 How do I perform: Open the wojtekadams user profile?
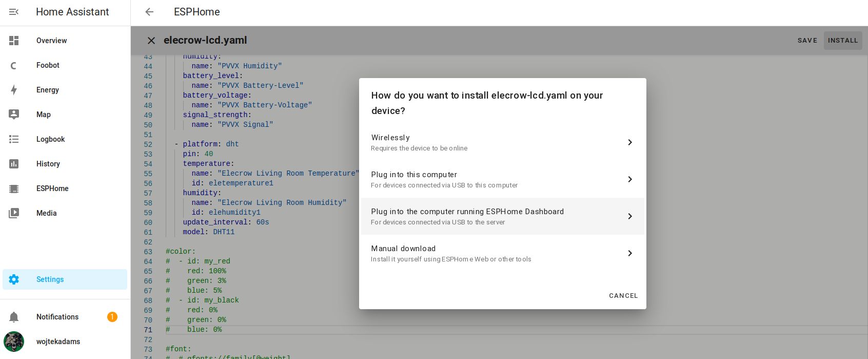click(65, 342)
